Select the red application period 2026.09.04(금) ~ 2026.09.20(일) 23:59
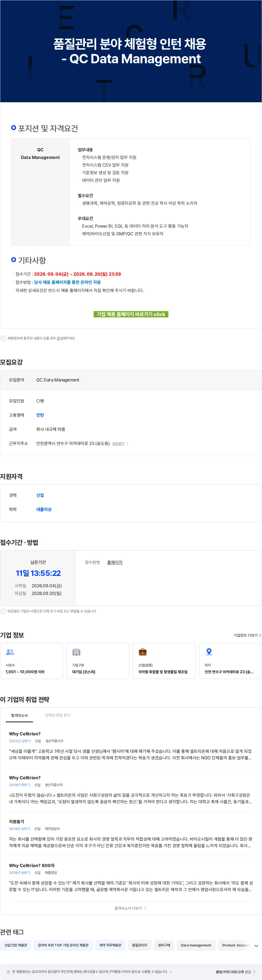Image resolution: width=262 pixels, height=980 pixels. point(78,274)
